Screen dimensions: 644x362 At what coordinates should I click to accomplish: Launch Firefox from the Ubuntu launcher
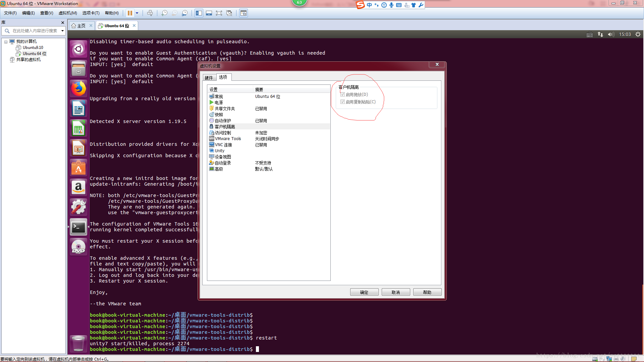pos(78,88)
